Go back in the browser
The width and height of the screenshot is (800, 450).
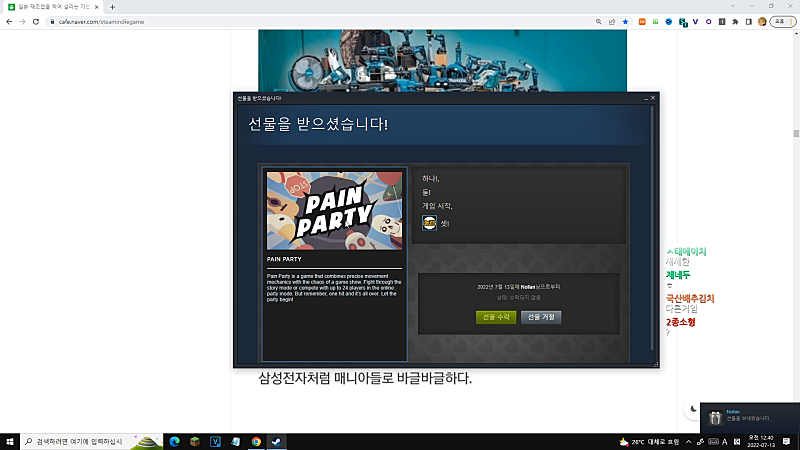click(x=9, y=22)
